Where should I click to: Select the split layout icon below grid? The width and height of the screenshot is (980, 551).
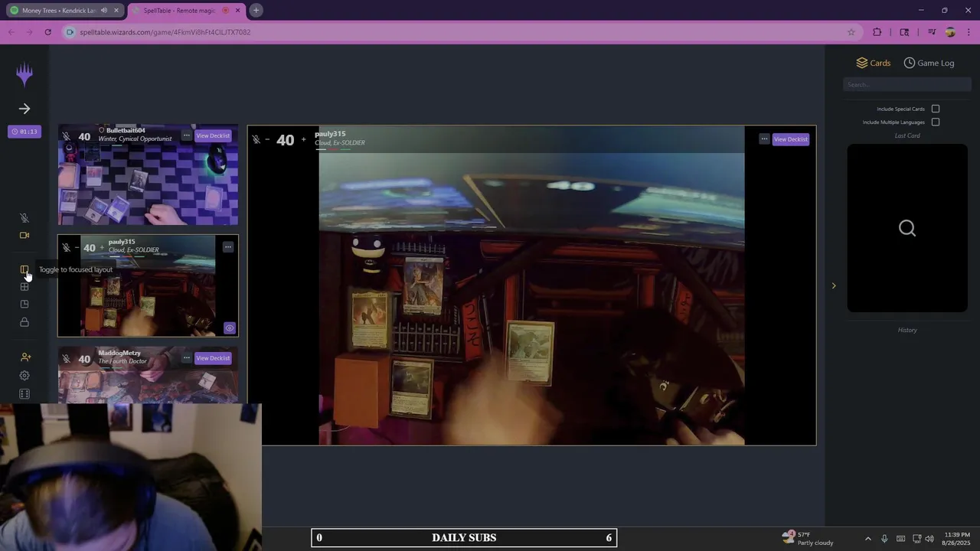click(x=24, y=305)
